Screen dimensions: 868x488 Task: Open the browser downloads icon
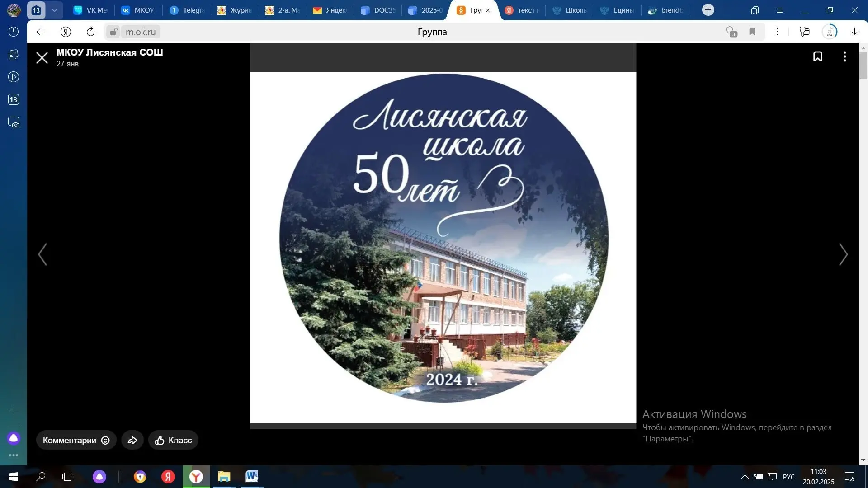coord(854,32)
